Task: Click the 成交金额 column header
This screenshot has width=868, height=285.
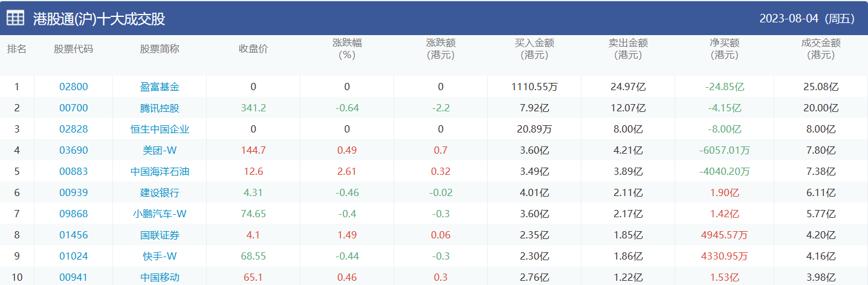Action: [x=821, y=49]
